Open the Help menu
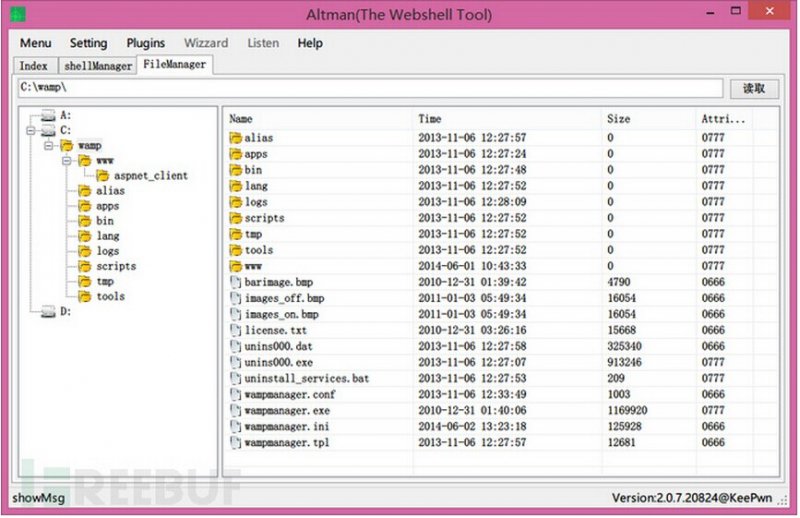Viewport: 800px width, 518px height. click(310, 43)
